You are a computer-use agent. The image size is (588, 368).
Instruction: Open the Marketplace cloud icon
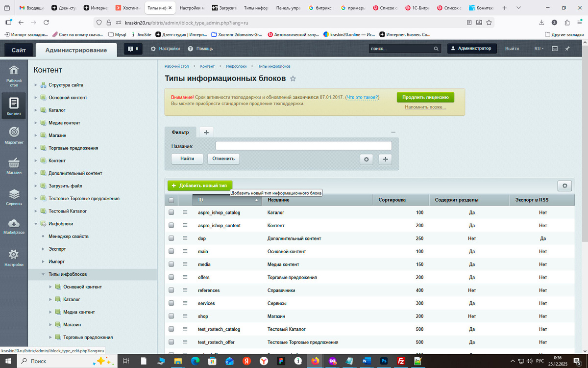14,226
